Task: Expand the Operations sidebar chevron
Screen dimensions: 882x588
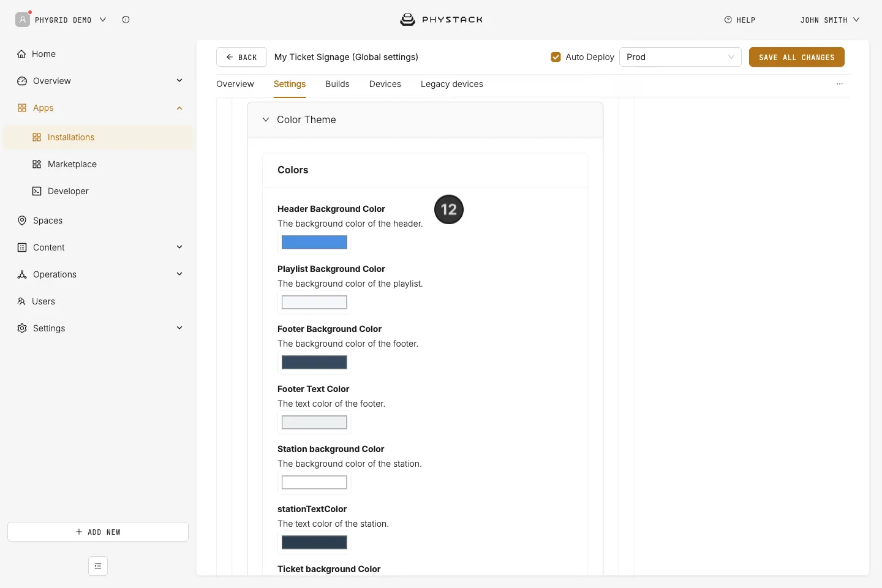Action: [179, 274]
